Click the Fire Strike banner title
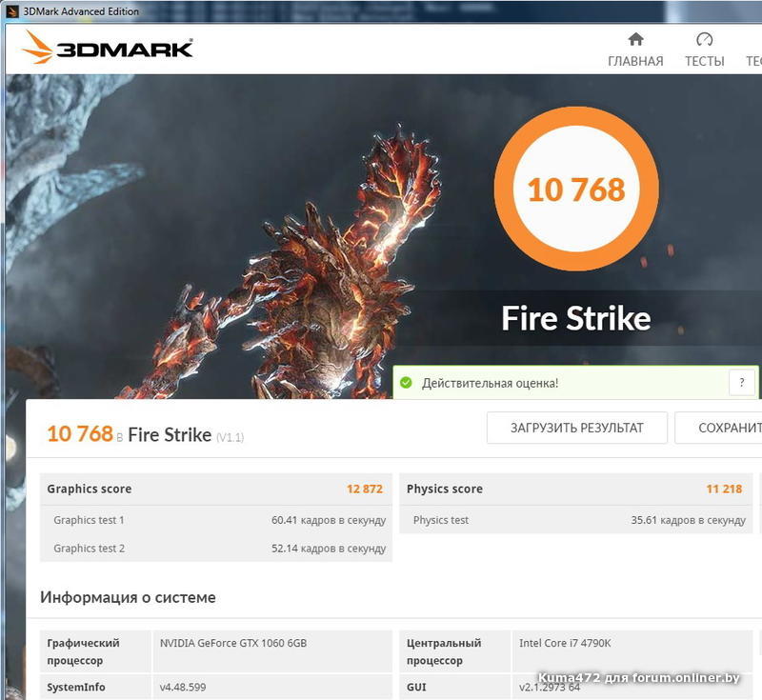762x700 pixels. point(576,319)
